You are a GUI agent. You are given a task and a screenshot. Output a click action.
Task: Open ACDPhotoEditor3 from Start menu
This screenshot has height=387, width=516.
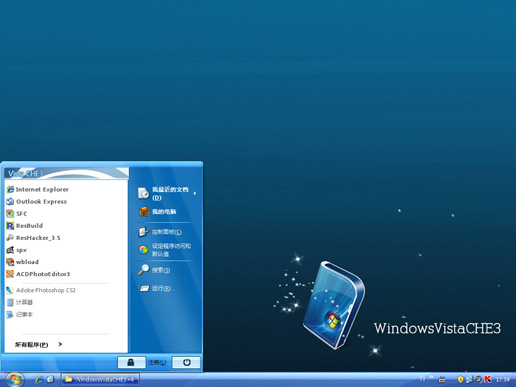coord(38,274)
